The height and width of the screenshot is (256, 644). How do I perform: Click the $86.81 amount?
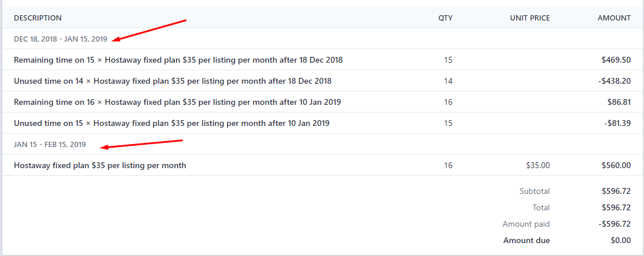click(x=619, y=102)
